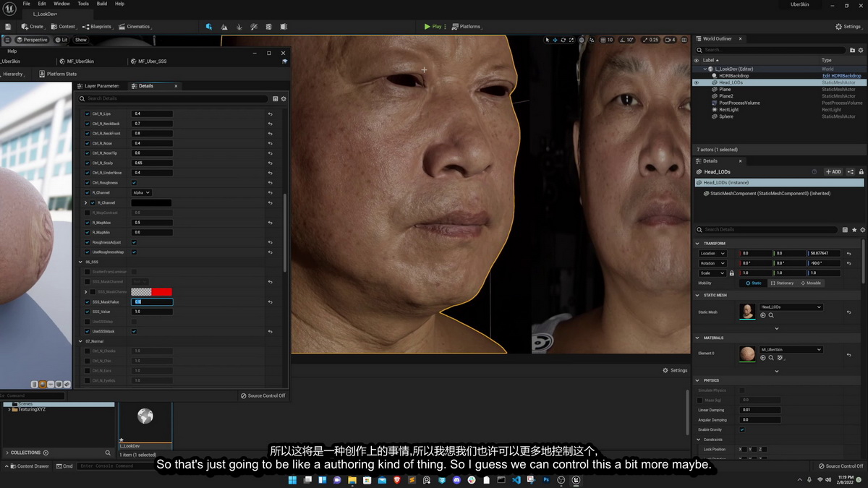Viewport: 868px width, 488px height.
Task: Open Static Mesh Head_LODs dropdown
Action: (x=790, y=307)
